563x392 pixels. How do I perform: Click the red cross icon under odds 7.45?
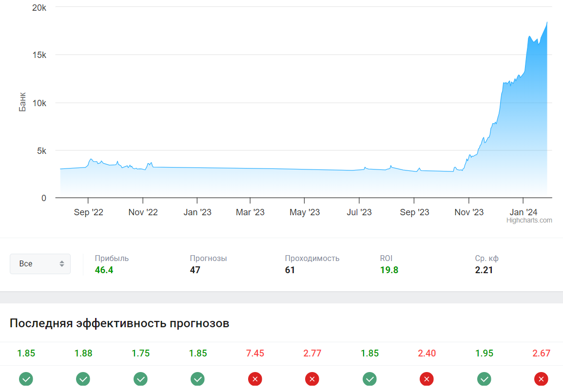(x=255, y=378)
